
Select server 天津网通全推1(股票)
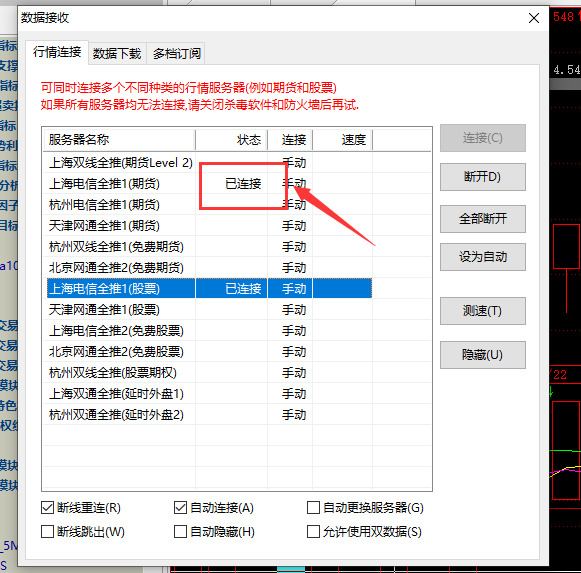coord(104,309)
